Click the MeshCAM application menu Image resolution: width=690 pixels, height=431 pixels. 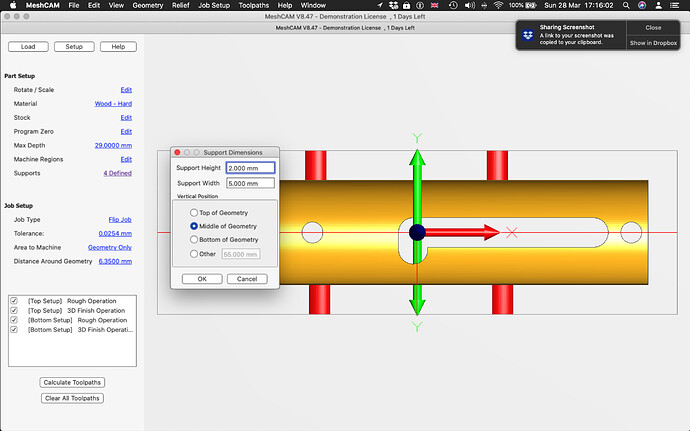(x=43, y=5)
